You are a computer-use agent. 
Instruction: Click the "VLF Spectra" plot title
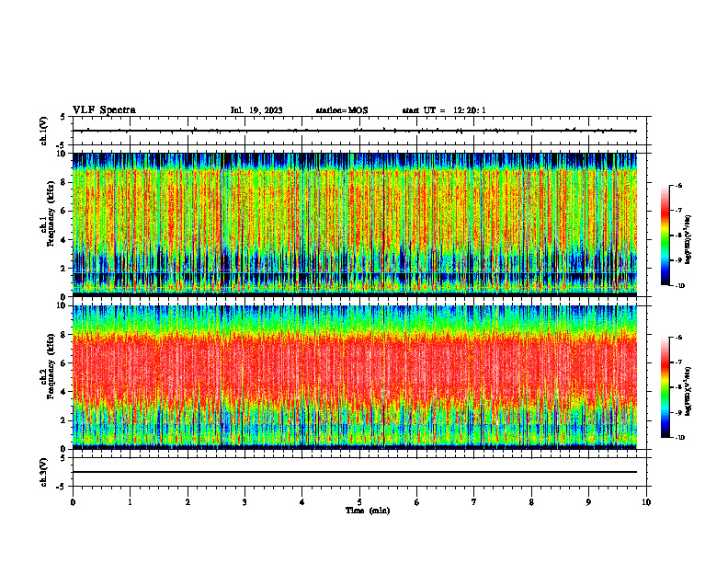(104, 110)
